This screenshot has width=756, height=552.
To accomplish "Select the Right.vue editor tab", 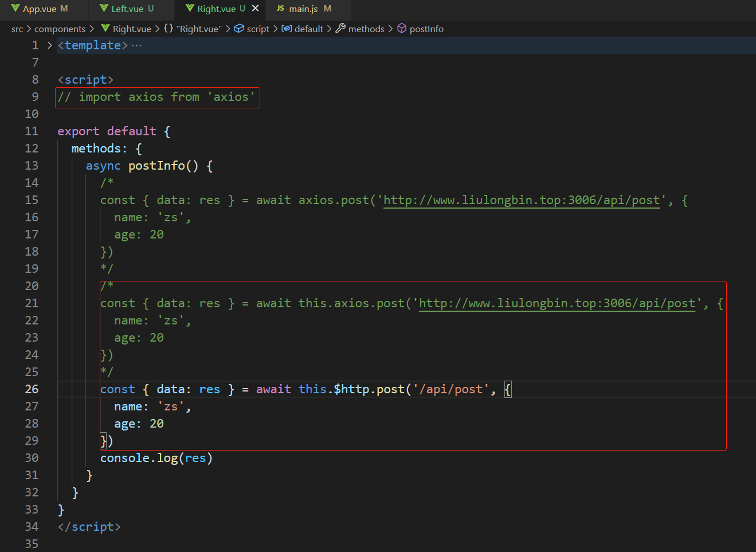I will coord(216,9).
